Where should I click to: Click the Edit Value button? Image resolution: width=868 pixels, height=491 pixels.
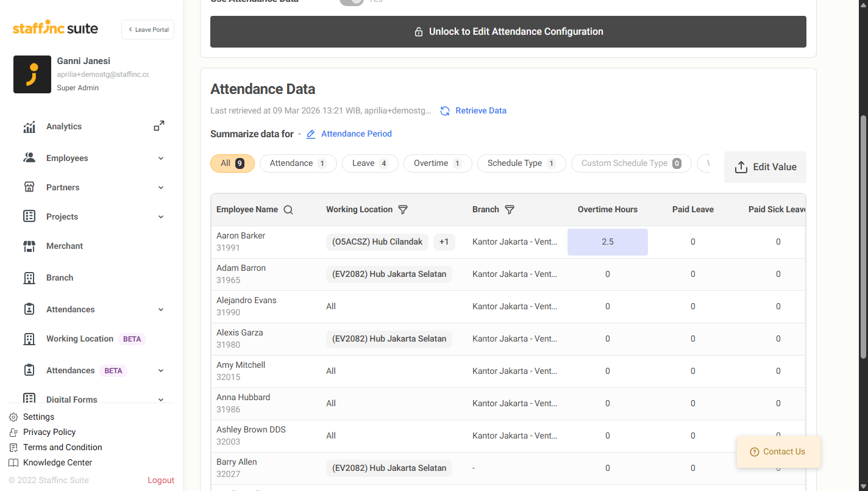coord(764,167)
